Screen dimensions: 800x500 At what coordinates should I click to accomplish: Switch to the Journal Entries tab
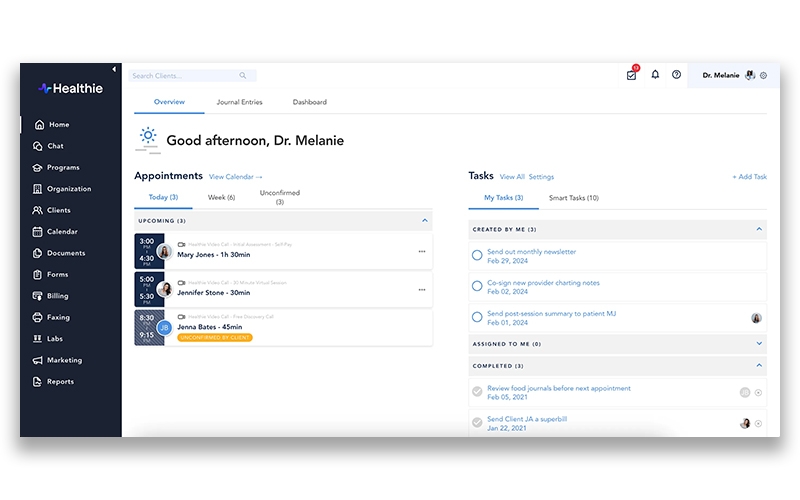pyautogui.click(x=239, y=102)
